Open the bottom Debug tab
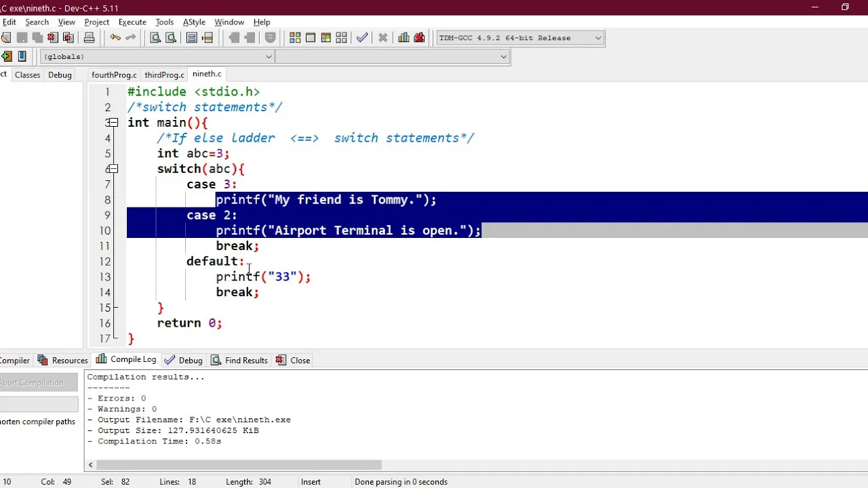868x488 pixels. (x=183, y=360)
